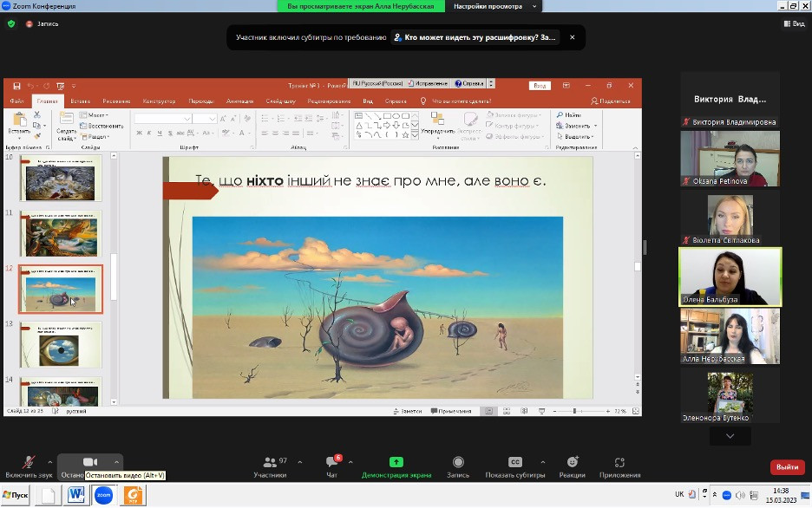Open the Переходы ribbon tab

click(201, 101)
